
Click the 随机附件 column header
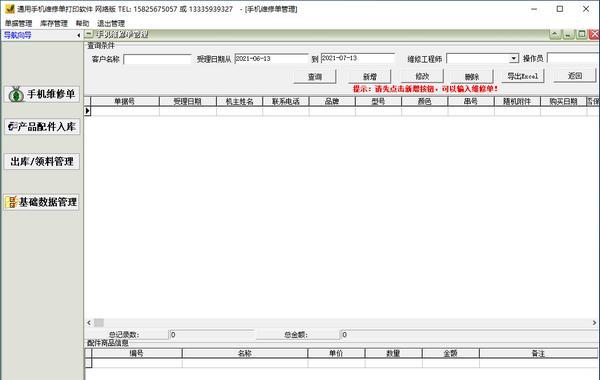(x=517, y=101)
